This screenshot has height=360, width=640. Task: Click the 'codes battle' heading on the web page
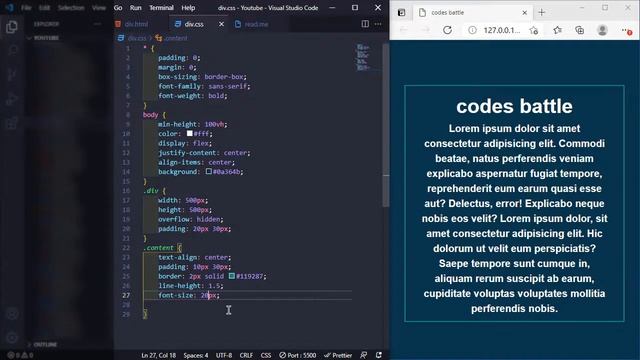(514, 106)
